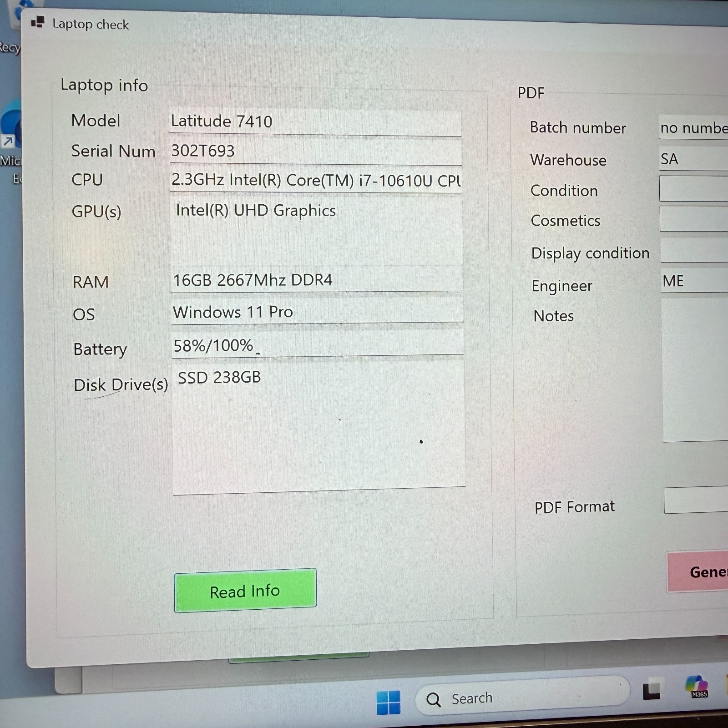Click inside the Notes text area
The width and height of the screenshot is (728, 728).
point(696,370)
